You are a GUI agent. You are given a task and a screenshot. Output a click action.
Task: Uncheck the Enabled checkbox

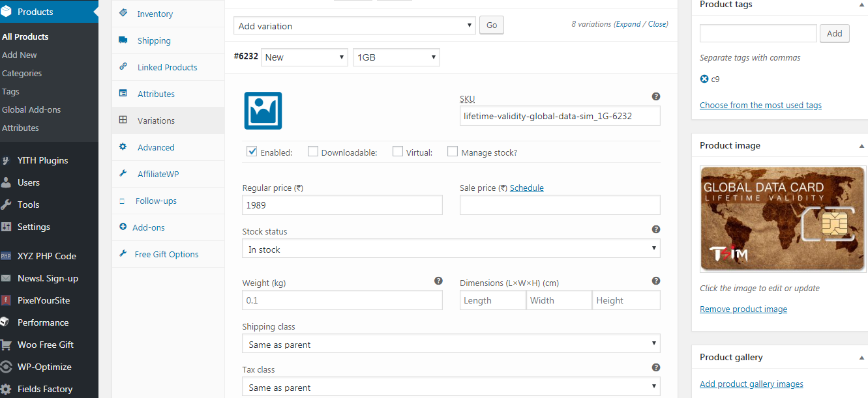[252, 151]
